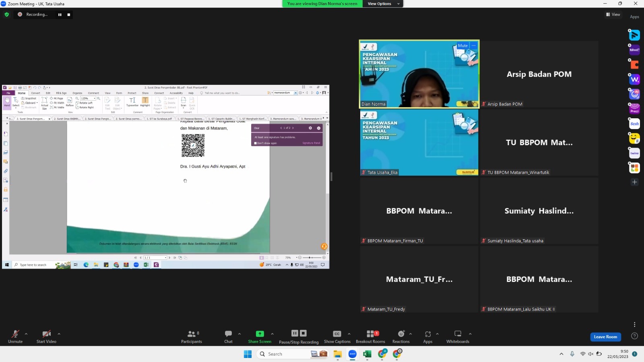
Task: Start Video with the camera button
Action: click(x=46, y=336)
